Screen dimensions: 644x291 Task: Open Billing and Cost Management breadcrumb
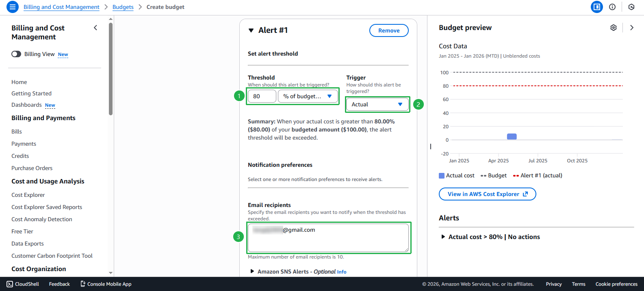coord(61,7)
